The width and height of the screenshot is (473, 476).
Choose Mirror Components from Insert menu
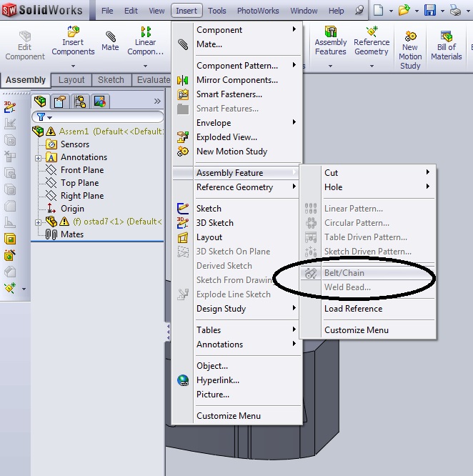[237, 80]
